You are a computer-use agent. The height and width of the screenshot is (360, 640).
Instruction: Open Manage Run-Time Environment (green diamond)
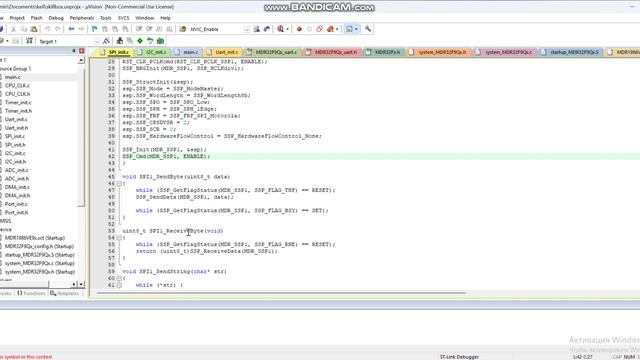(x=140, y=41)
